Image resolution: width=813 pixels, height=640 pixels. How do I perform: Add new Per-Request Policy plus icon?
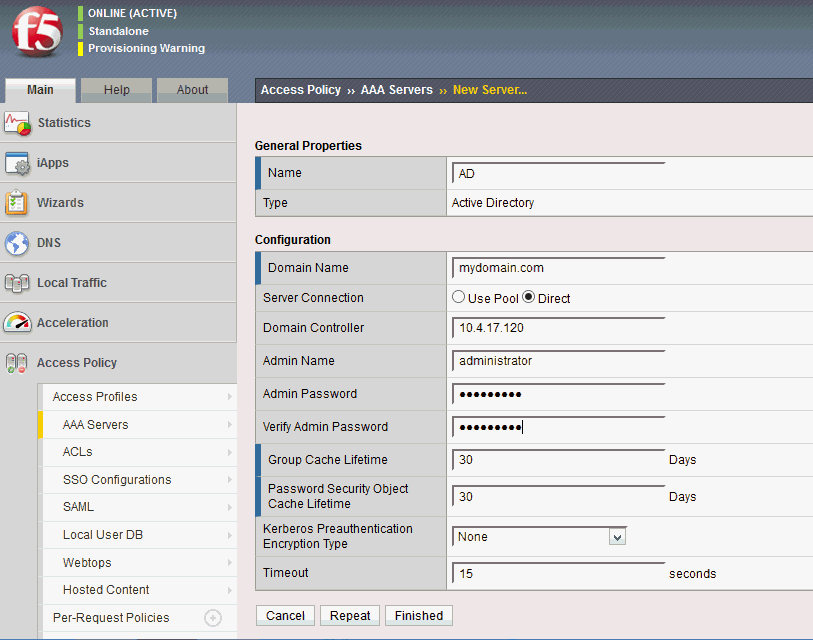tap(212, 618)
